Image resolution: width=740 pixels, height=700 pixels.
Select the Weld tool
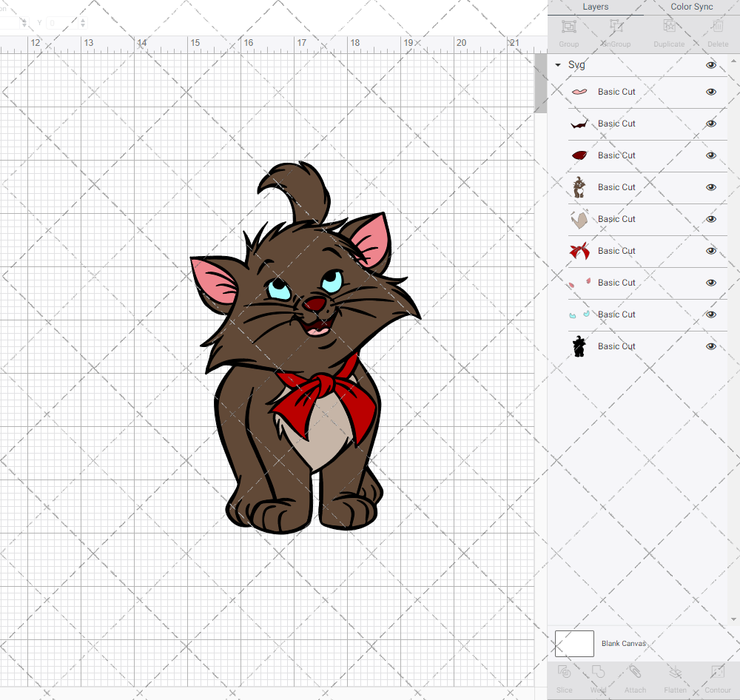pyautogui.click(x=598, y=672)
